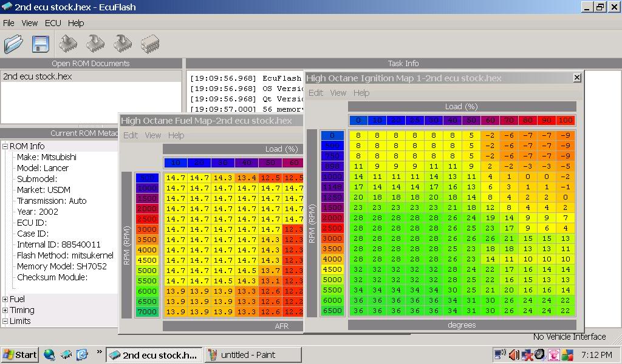The height and width of the screenshot is (364, 622).
Task: Open the File menu in EcuFlash
Action: [9, 23]
